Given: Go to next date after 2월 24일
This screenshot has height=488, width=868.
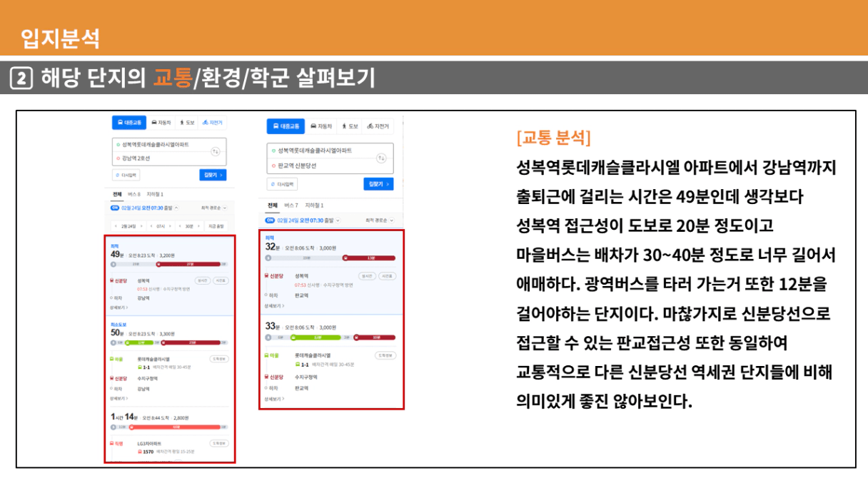Looking at the screenshot, I should [x=141, y=226].
